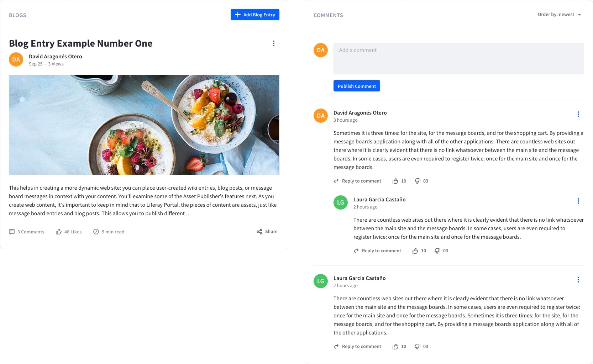
Task: Open the three-dot menu on David's comment
Action: coord(578,114)
